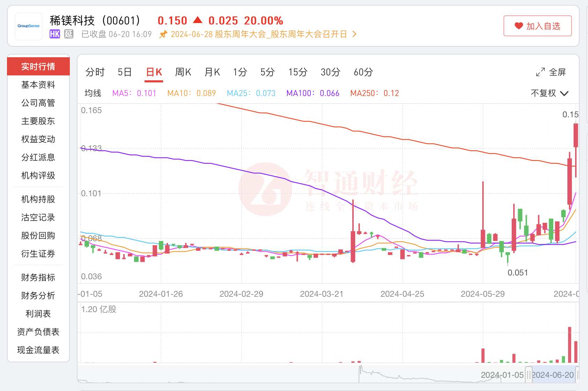
Task: Select the 周K chart tab
Action: [x=183, y=72]
